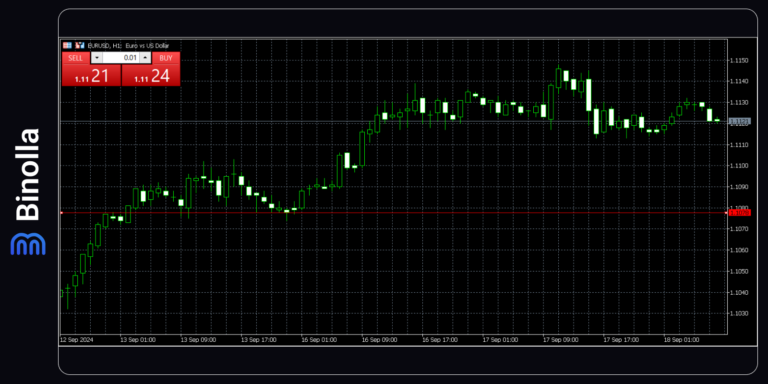The width and height of the screenshot is (768, 384).
Task: Click the '17 Sep 09:00' time axis label
Action: [561, 339]
